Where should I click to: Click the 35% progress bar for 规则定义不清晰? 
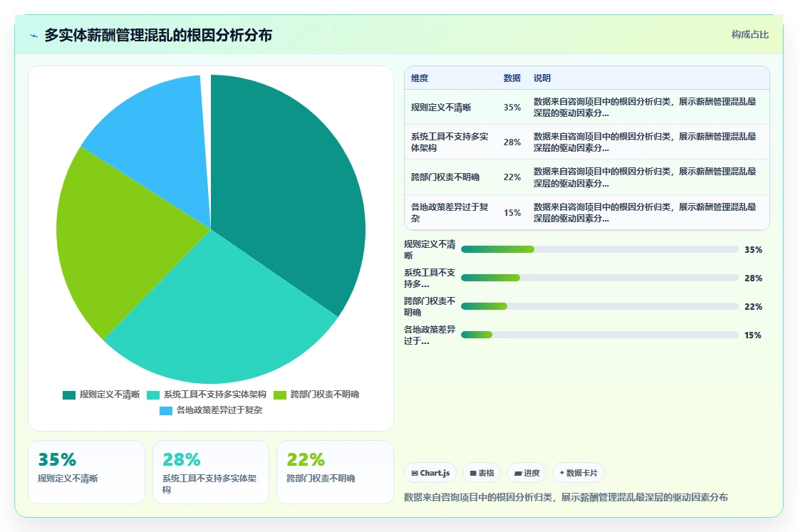599,249
